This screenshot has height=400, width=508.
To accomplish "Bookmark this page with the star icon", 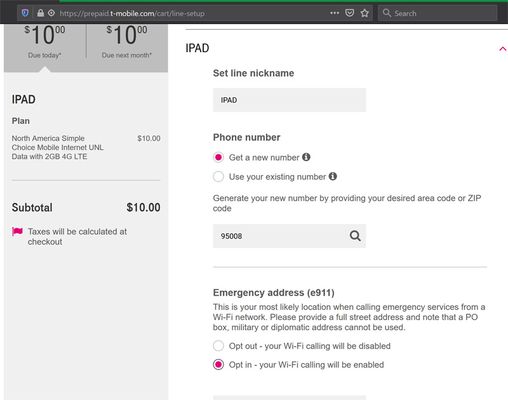I will (x=365, y=13).
